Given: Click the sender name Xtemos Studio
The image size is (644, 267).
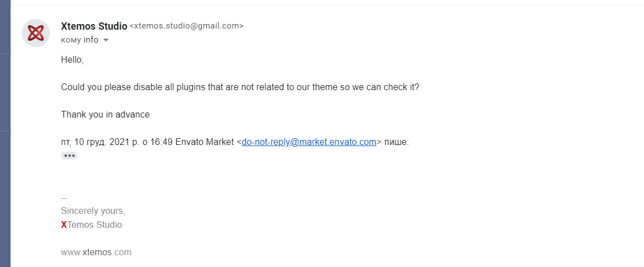Looking at the screenshot, I should pyautogui.click(x=93, y=26).
